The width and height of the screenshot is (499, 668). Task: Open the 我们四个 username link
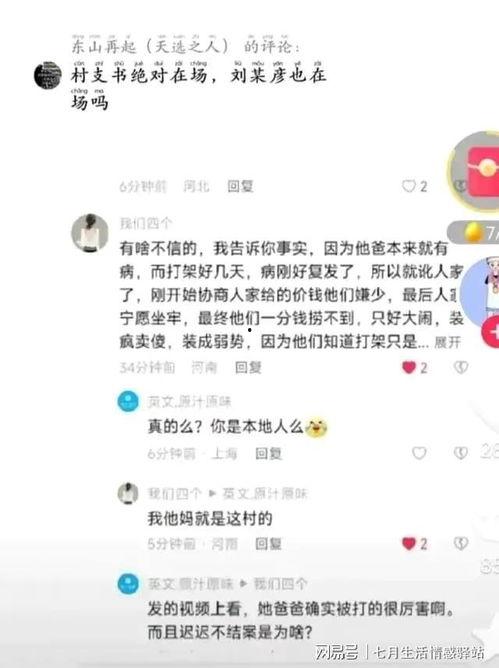(x=146, y=223)
